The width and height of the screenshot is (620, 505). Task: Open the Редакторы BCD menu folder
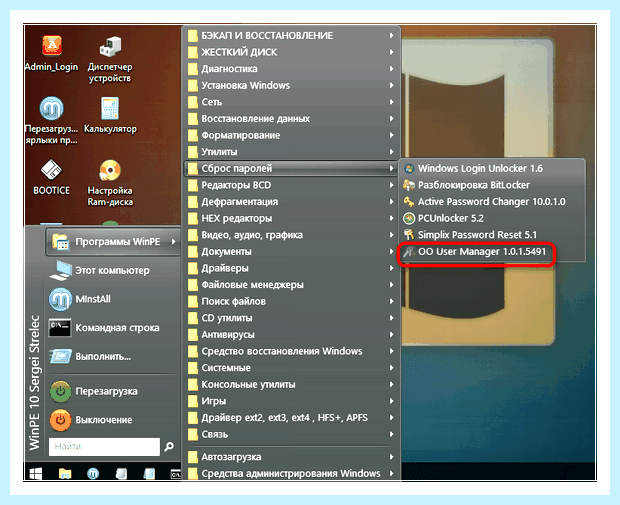click(291, 185)
